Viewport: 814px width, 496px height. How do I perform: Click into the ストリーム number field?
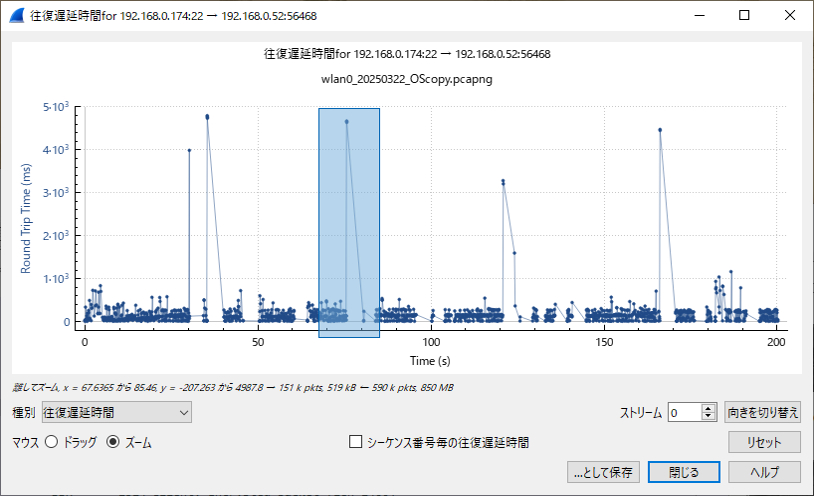click(x=685, y=412)
